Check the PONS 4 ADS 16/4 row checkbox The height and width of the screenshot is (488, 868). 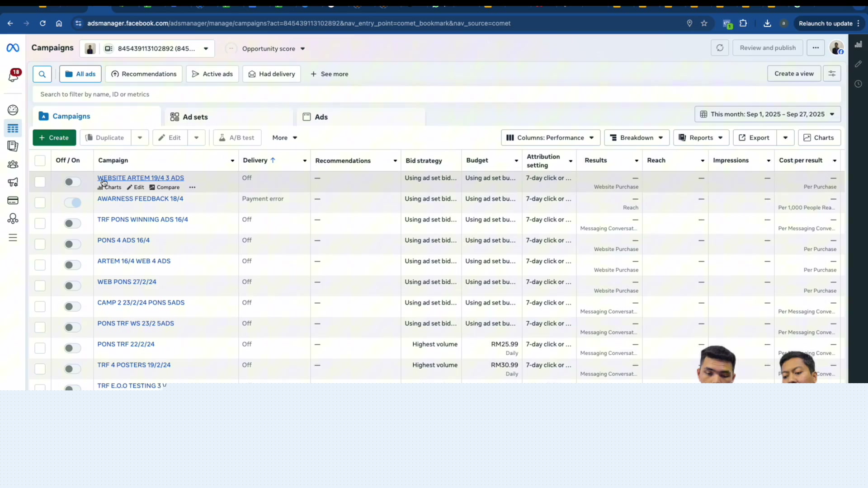point(40,244)
